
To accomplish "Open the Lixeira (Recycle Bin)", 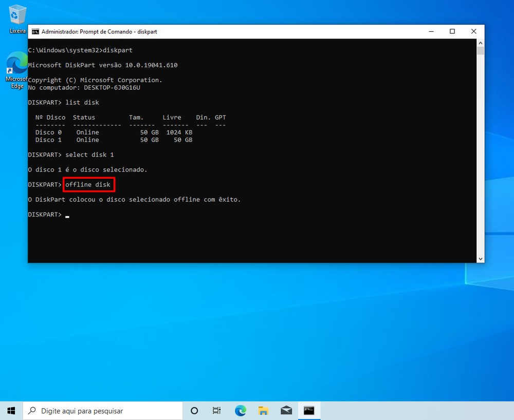I will coord(17,15).
